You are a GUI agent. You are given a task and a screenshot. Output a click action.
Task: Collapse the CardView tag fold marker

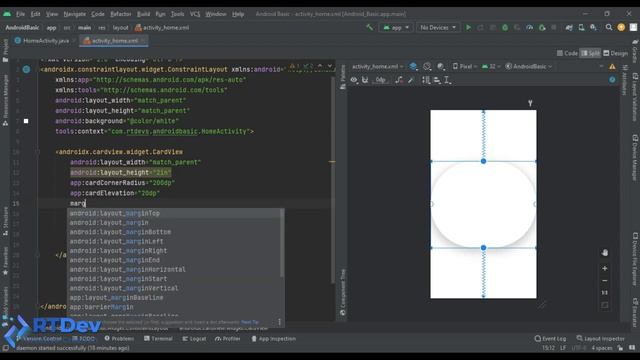tap(38, 152)
